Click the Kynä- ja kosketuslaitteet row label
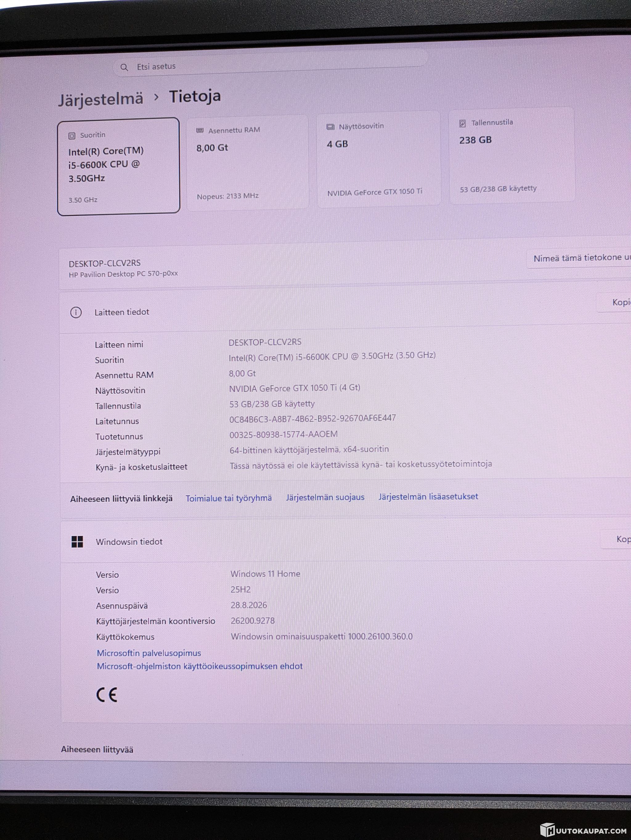631x840 pixels. (141, 467)
